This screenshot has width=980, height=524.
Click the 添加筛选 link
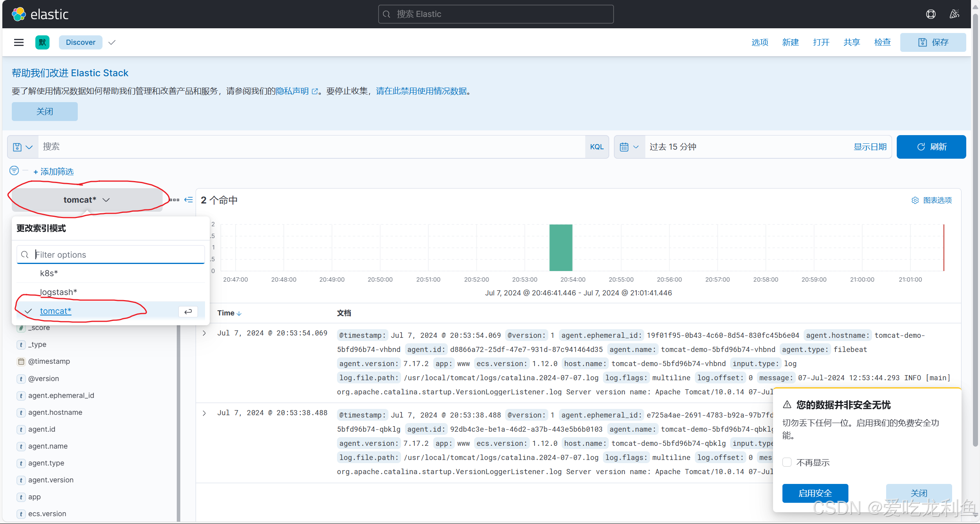(53, 172)
